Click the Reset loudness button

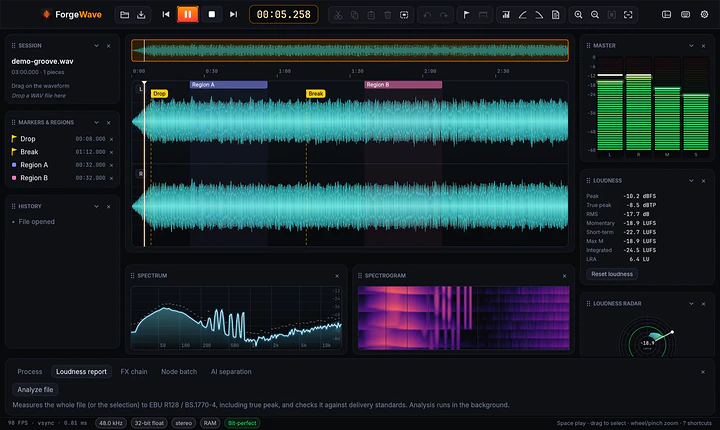coord(612,274)
